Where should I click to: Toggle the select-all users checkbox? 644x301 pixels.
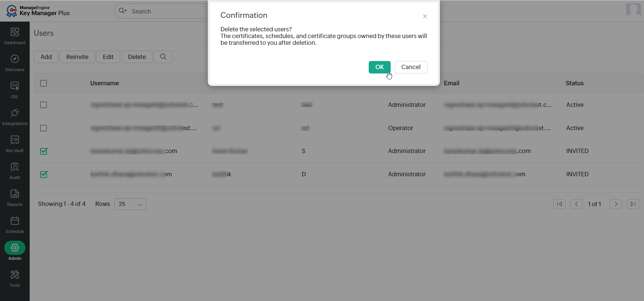coord(44,83)
